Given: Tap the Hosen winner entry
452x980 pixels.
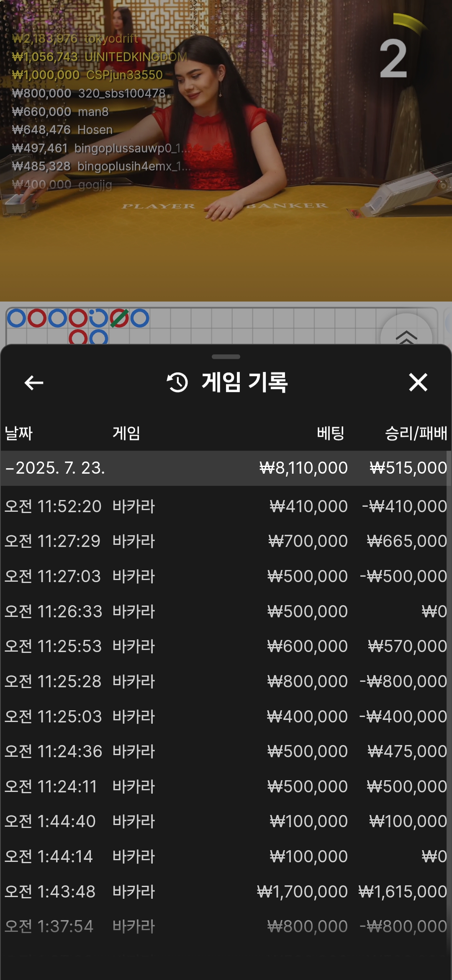Looking at the screenshot, I should click(62, 130).
